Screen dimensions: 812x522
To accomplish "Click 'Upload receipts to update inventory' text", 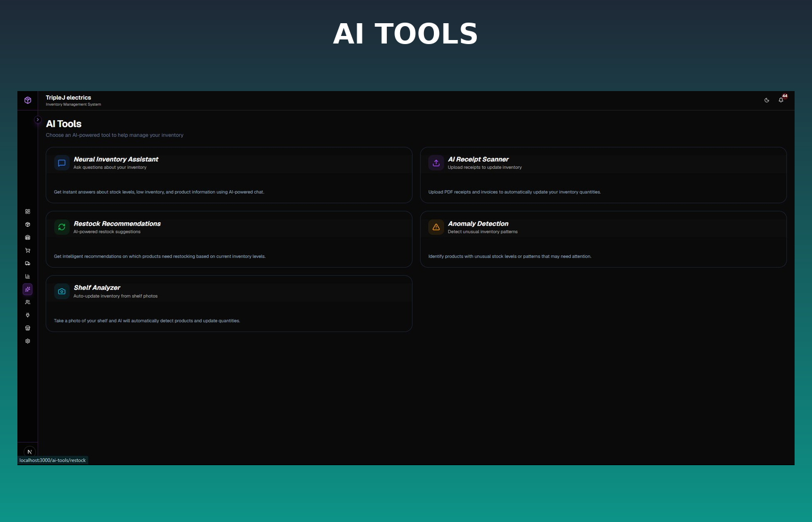I will click(x=485, y=167).
